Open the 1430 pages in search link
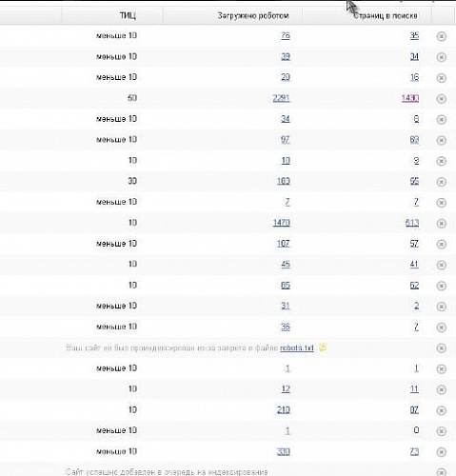456x476 pixels. [x=410, y=98]
